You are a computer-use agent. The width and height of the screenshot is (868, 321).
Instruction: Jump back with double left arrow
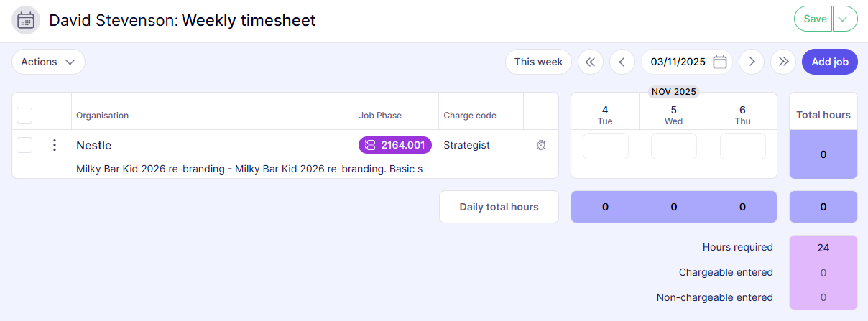click(x=591, y=62)
